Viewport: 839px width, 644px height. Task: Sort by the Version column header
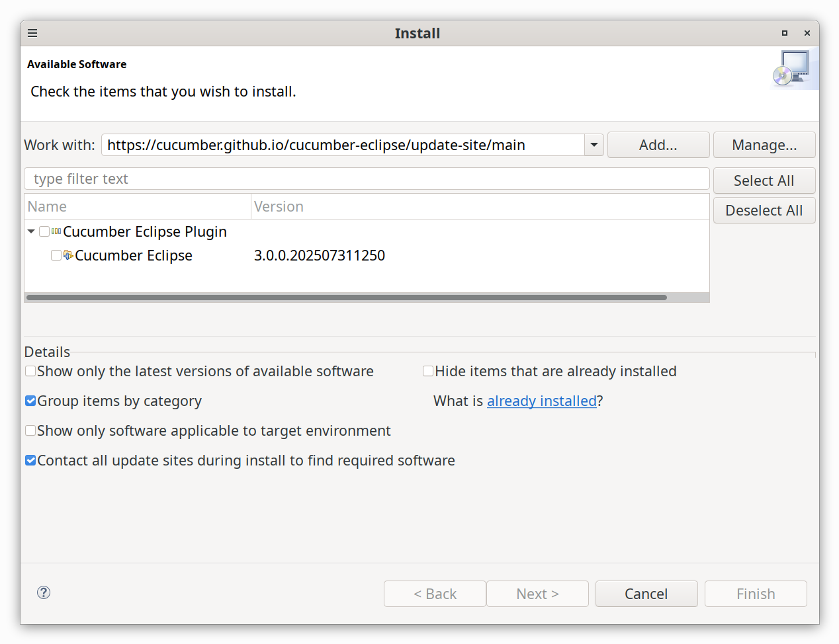[480, 206]
